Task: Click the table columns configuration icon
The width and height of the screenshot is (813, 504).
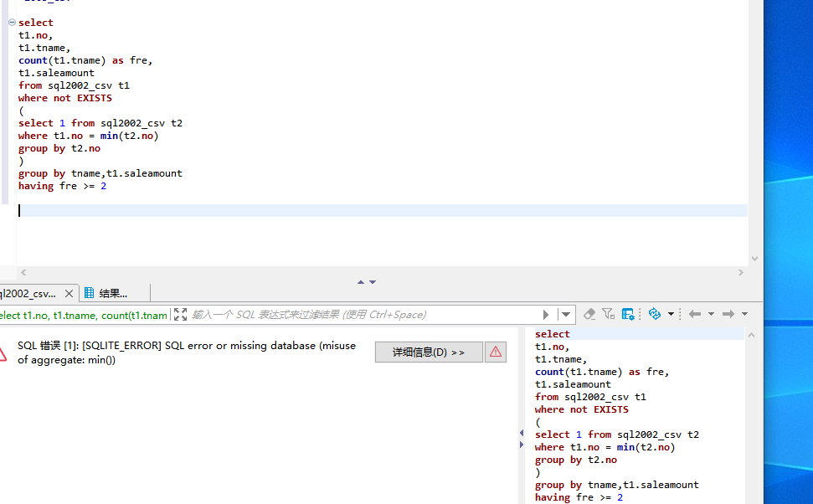Action: (628, 314)
